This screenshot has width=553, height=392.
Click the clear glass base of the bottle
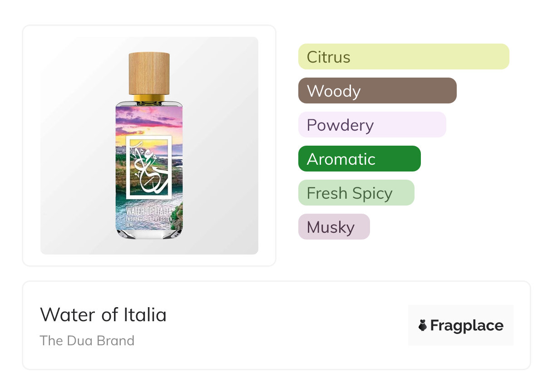(x=149, y=233)
